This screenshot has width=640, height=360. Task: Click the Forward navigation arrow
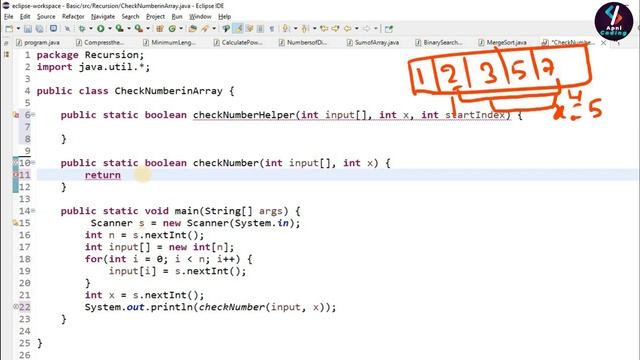click(x=366, y=29)
